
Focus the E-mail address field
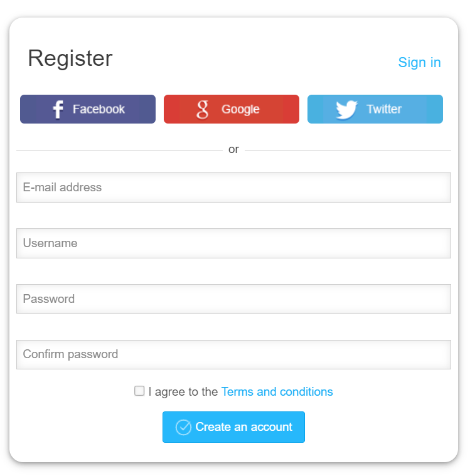tap(233, 188)
